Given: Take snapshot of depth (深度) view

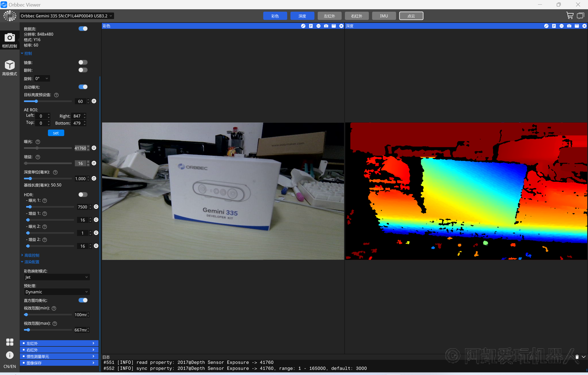Looking at the screenshot, I should pos(569,26).
